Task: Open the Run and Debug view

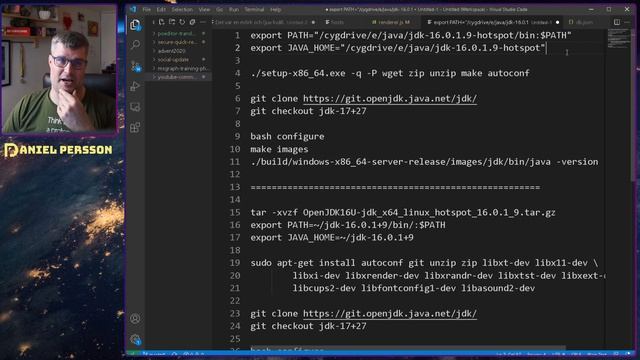Action: [135, 87]
